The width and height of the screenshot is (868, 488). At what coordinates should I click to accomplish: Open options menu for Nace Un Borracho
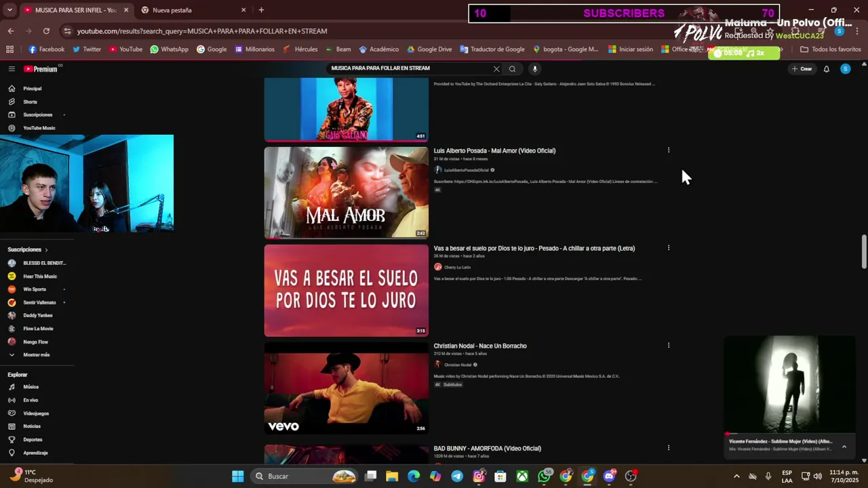tap(669, 346)
